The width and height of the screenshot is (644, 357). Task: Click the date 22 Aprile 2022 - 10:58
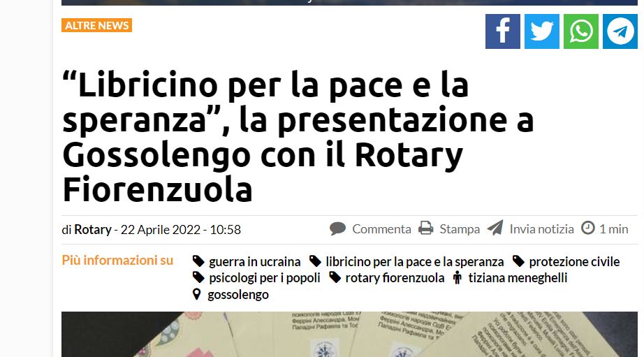pos(181,229)
